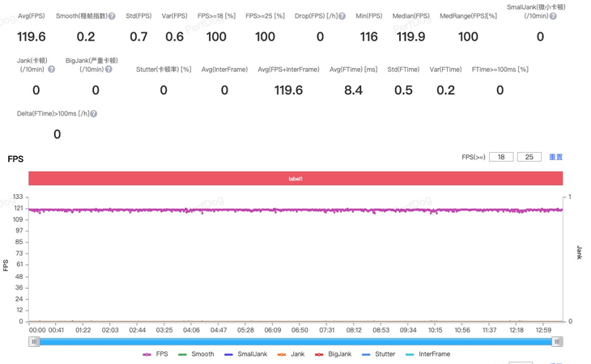Show or hide BigJank series in legend

point(333,354)
